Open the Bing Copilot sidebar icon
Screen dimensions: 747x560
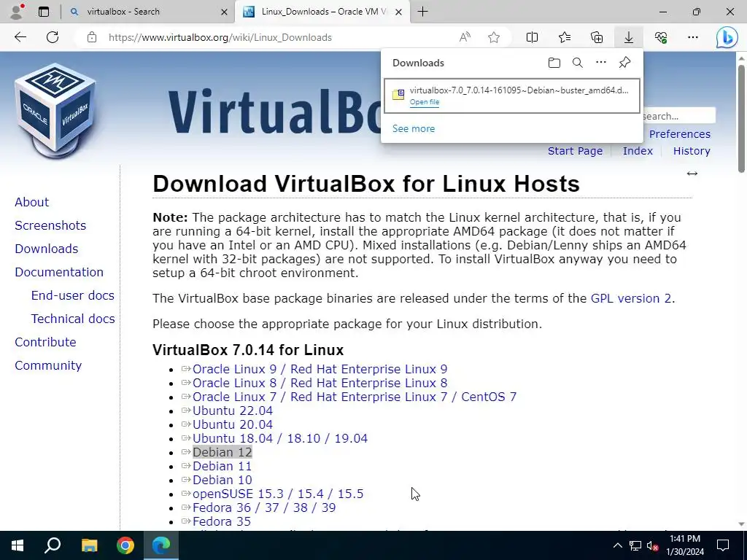click(x=727, y=38)
